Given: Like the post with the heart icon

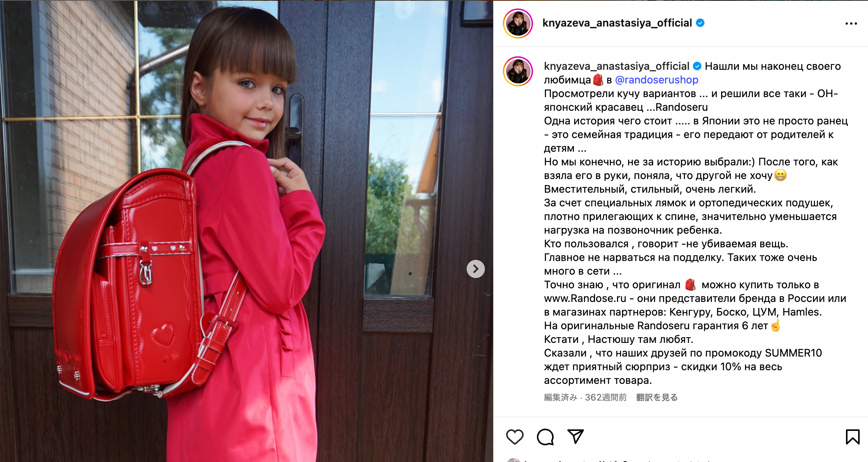Looking at the screenshot, I should tap(515, 437).
